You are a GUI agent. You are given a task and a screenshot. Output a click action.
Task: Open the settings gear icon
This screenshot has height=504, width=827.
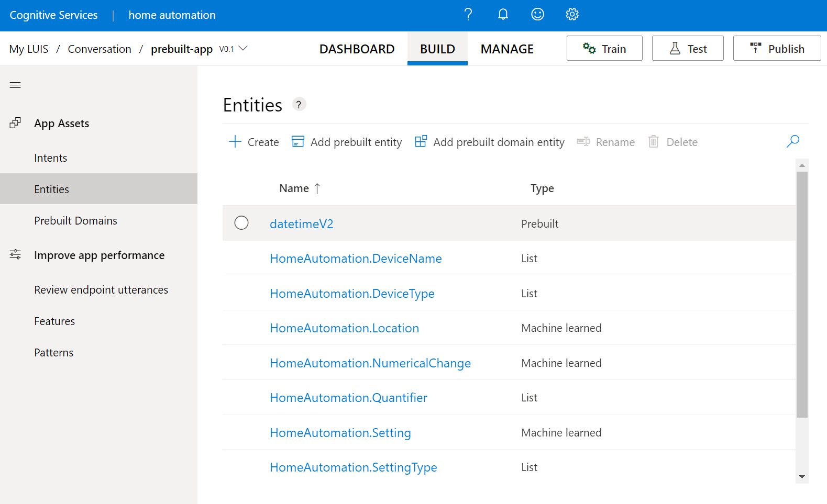pyautogui.click(x=572, y=15)
